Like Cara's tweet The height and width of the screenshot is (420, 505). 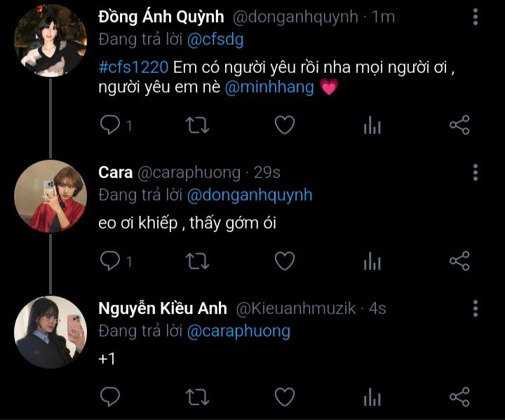point(284,262)
